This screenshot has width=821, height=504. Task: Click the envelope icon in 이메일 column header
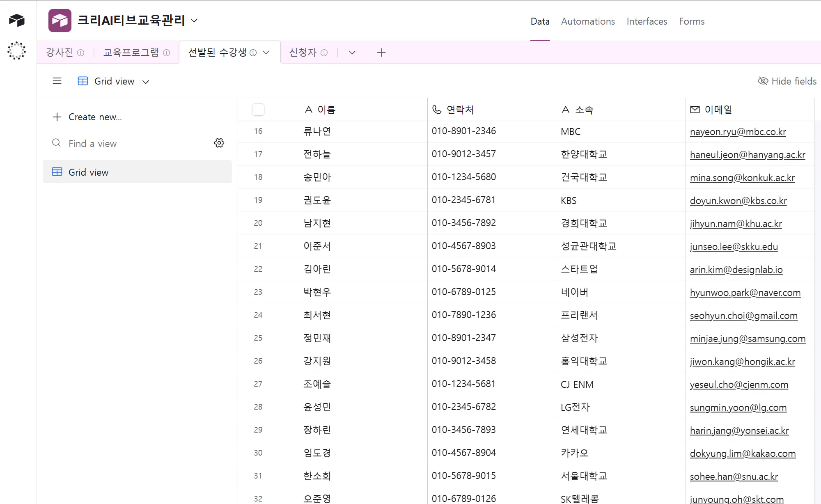[694, 109]
